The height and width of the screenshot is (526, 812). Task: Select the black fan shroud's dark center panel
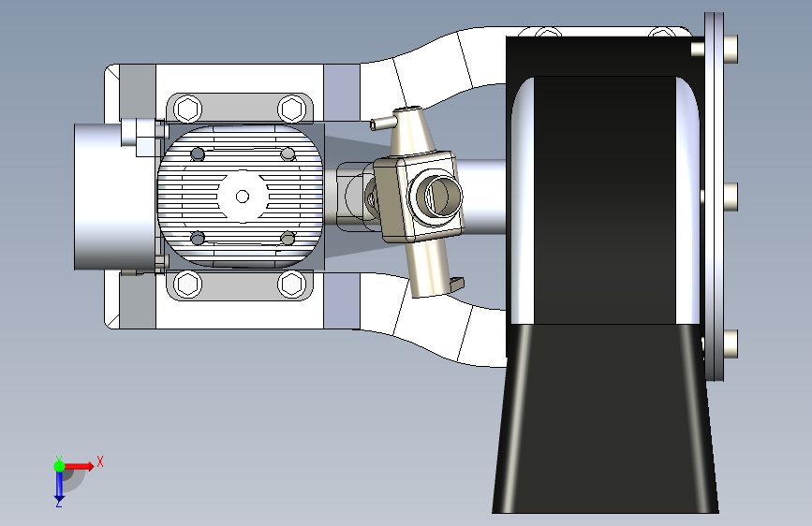(605, 200)
